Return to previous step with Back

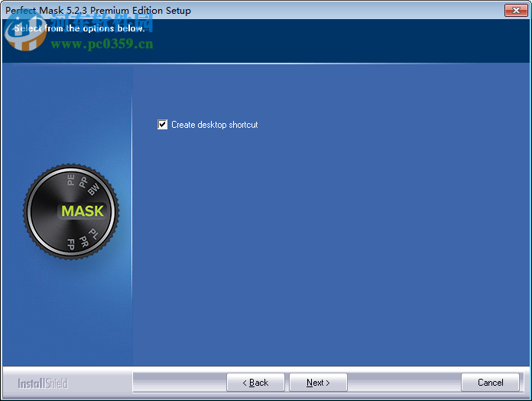255,383
